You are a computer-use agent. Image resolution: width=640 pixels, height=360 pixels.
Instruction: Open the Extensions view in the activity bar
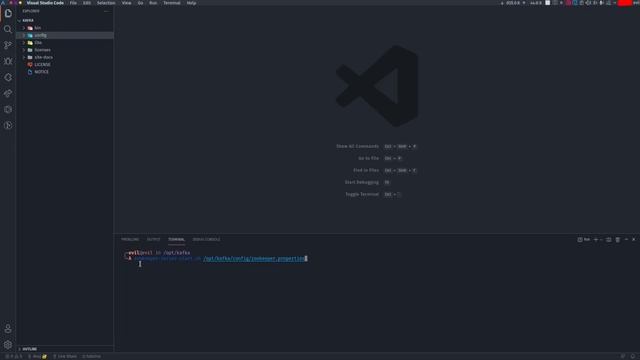[x=8, y=77]
